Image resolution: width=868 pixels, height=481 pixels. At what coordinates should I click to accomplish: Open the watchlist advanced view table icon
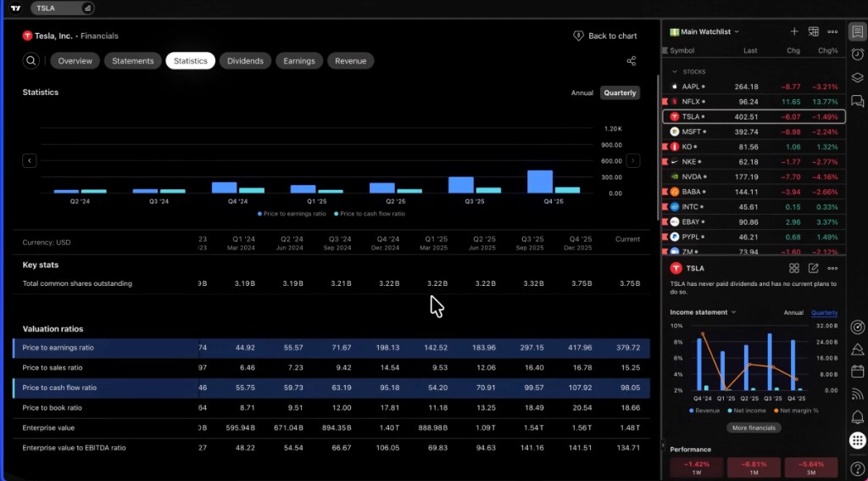813,31
